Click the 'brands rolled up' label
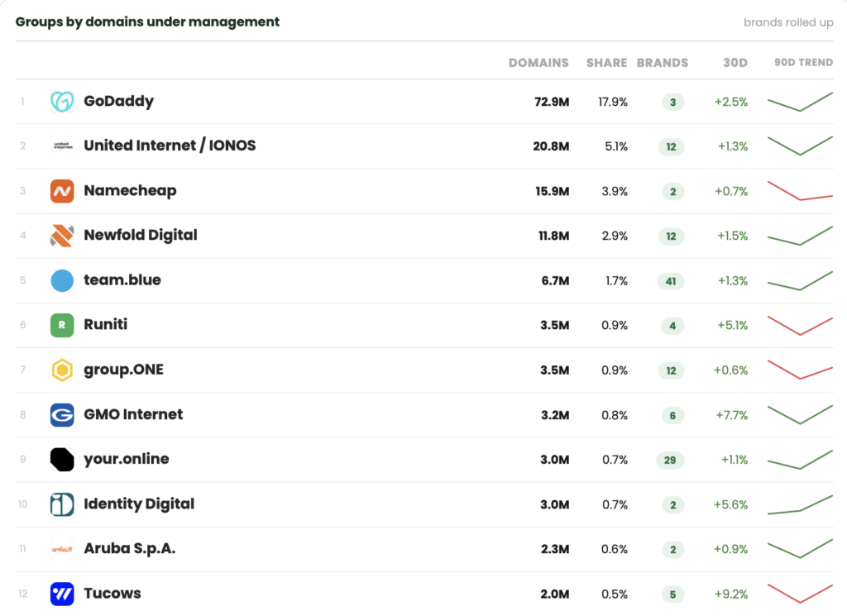 pos(788,22)
